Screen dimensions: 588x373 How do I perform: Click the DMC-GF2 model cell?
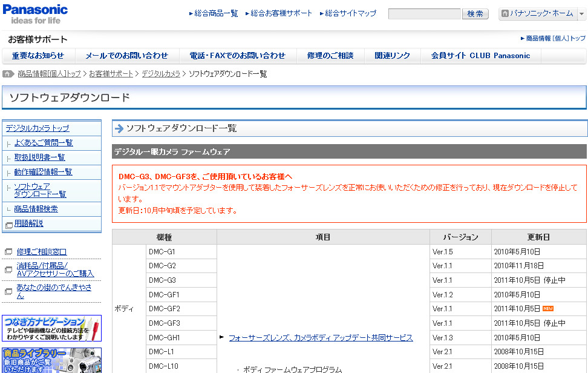point(181,309)
